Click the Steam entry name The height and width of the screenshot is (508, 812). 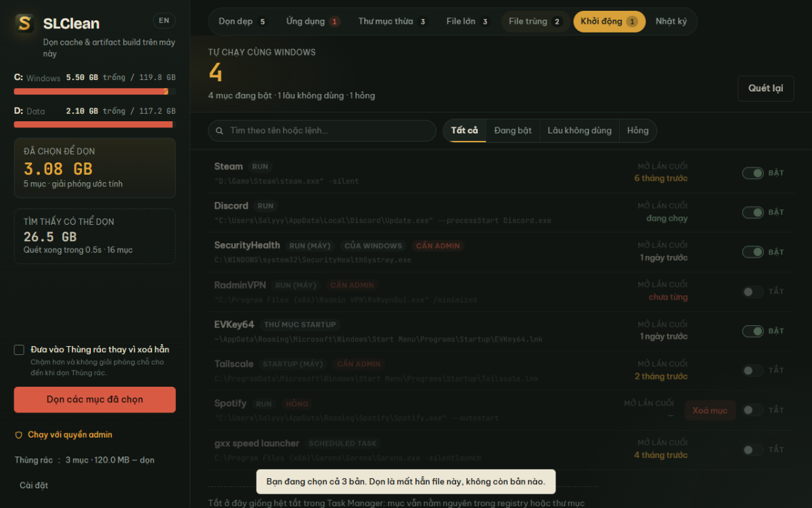point(229,167)
